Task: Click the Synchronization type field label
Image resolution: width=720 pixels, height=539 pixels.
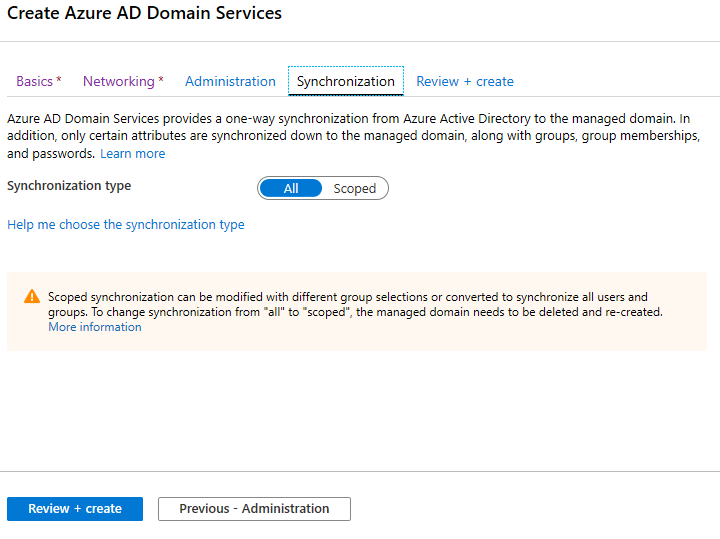Action: (69, 186)
